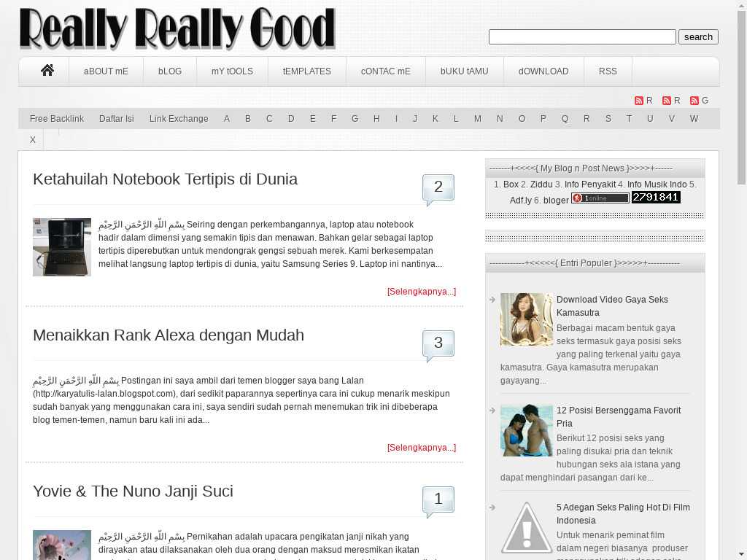
Task: Open post Ketahuilah Notebook Tertipis di Dunia
Action: [x=166, y=179]
